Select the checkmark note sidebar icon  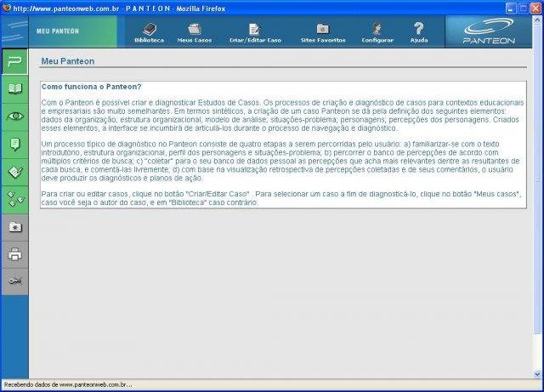pos(15,173)
